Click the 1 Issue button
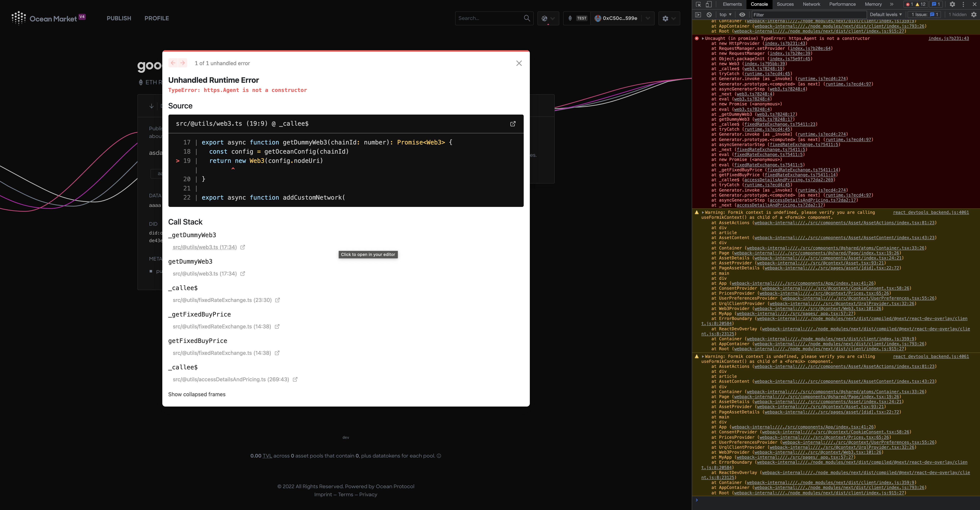This screenshot has width=980, height=510. click(x=924, y=15)
